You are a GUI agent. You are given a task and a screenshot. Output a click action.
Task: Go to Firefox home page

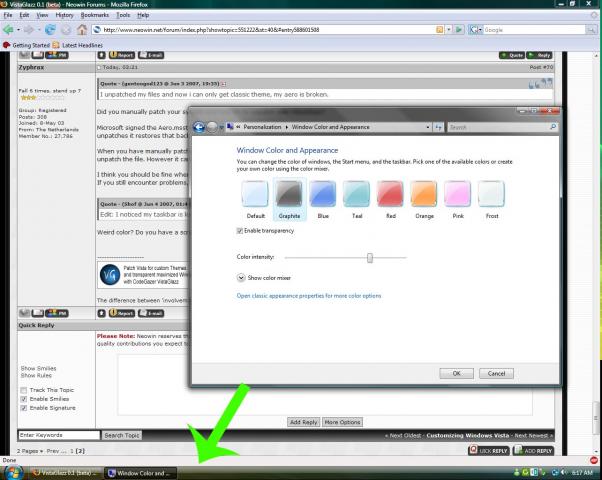[x=82, y=30]
